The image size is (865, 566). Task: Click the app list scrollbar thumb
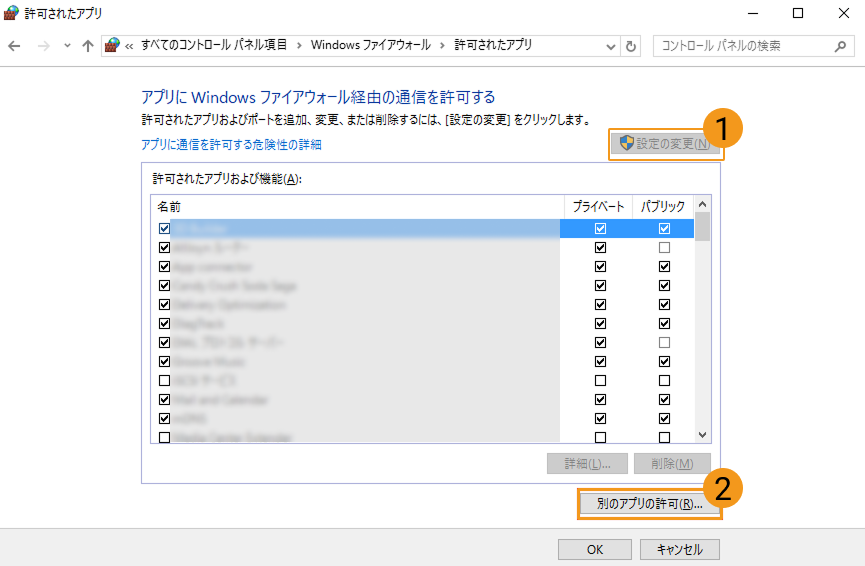tap(702, 227)
